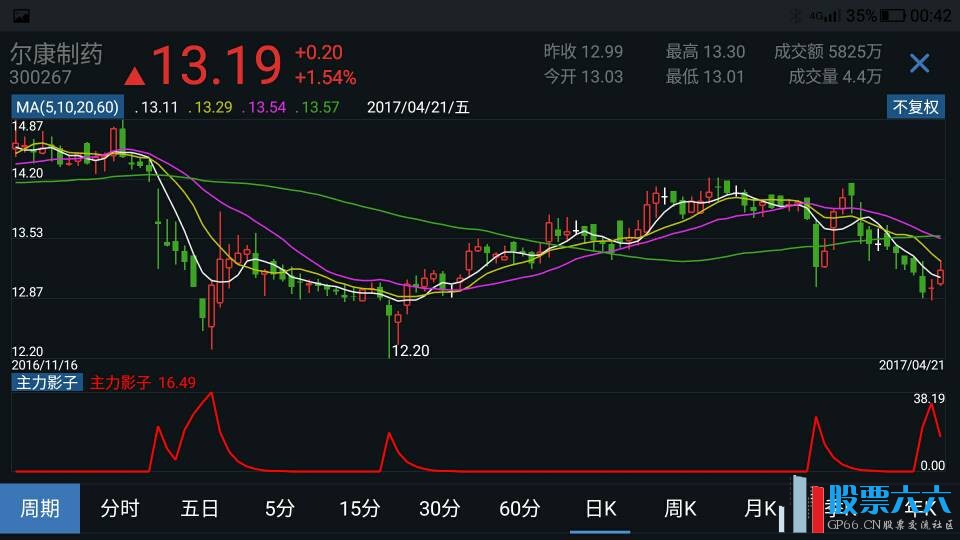Switch to the 分时 intraday tab
The width and height of the screenshot is (960, 540).
[x=120, y=509]
